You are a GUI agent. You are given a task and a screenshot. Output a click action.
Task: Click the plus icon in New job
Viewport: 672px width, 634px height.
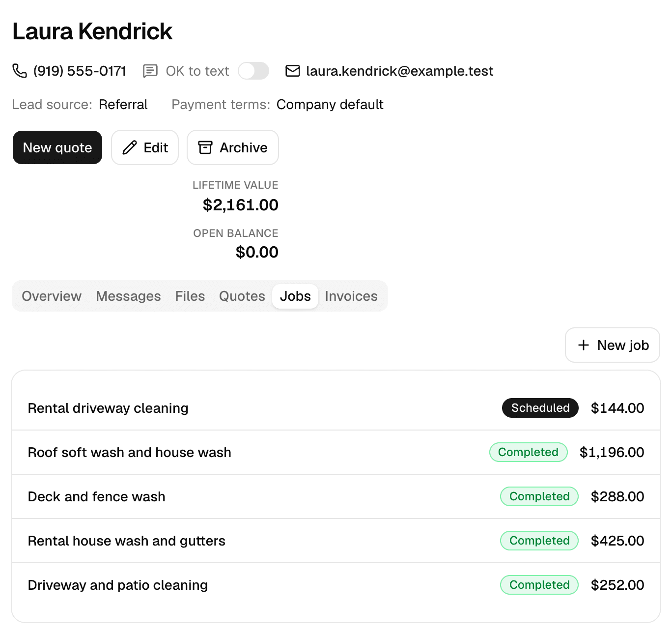(x=584, y=345)
